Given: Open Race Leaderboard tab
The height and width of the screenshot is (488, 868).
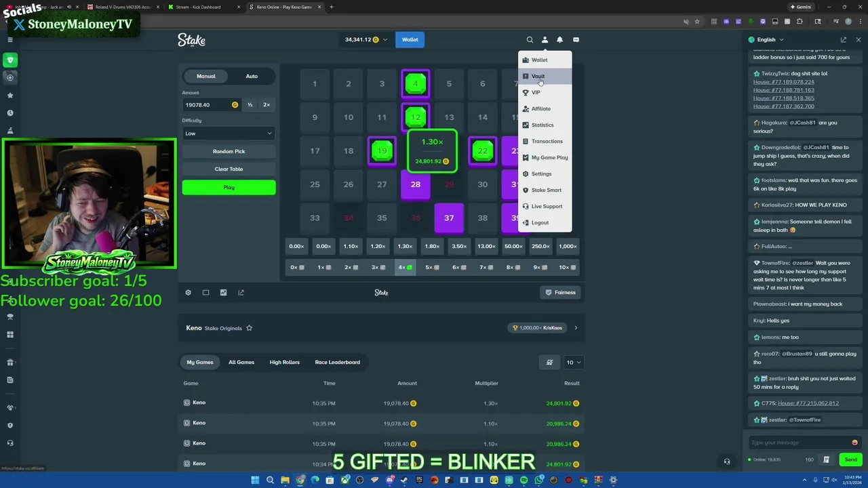Looking at the screenshot, I should click(337, 362).
